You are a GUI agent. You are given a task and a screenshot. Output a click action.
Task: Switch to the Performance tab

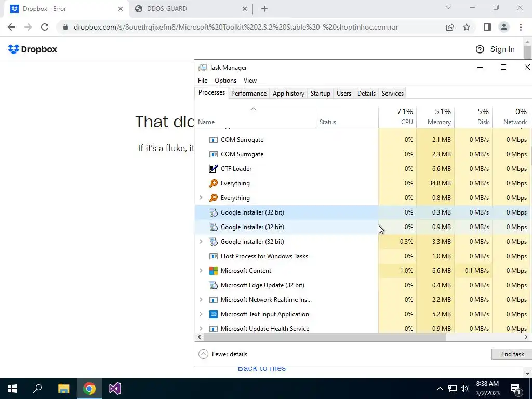tap(249, 94)
